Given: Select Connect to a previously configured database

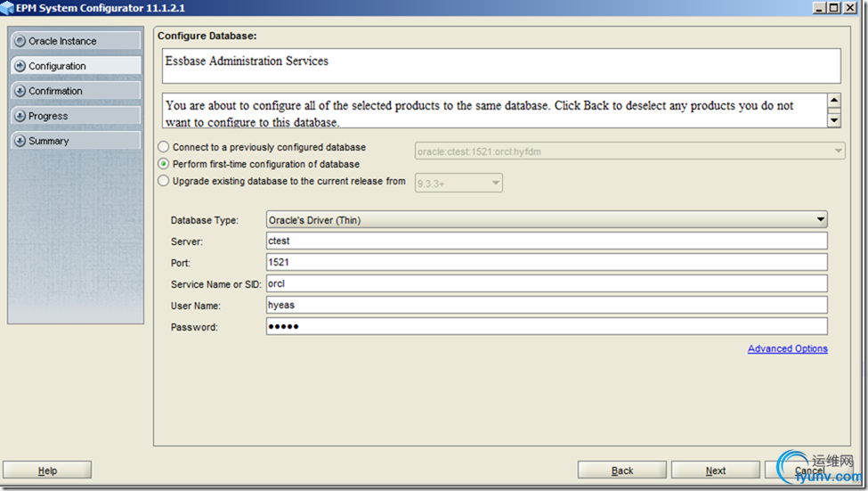Looking at the screenshot, I should pyautogui.click(x=163, y=147).
